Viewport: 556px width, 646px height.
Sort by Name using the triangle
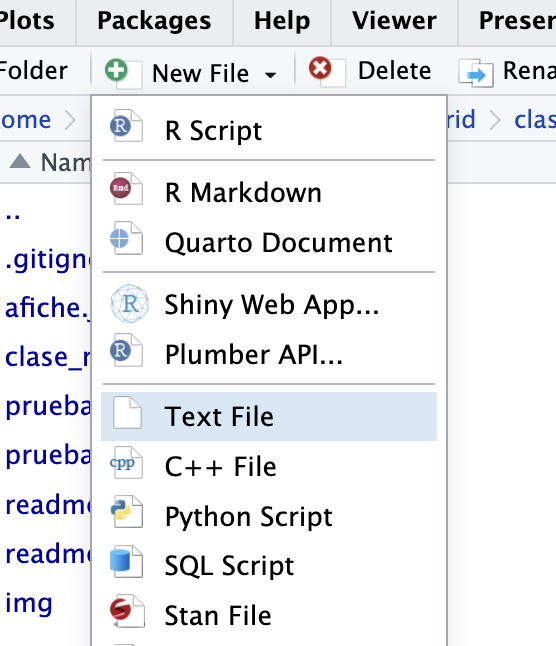tap(20, 161)
